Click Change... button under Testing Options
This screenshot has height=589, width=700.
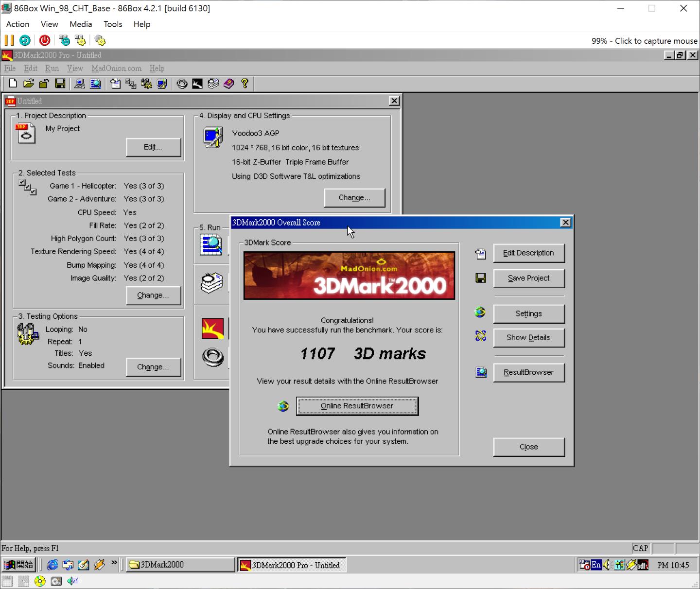tap(153, 367)
